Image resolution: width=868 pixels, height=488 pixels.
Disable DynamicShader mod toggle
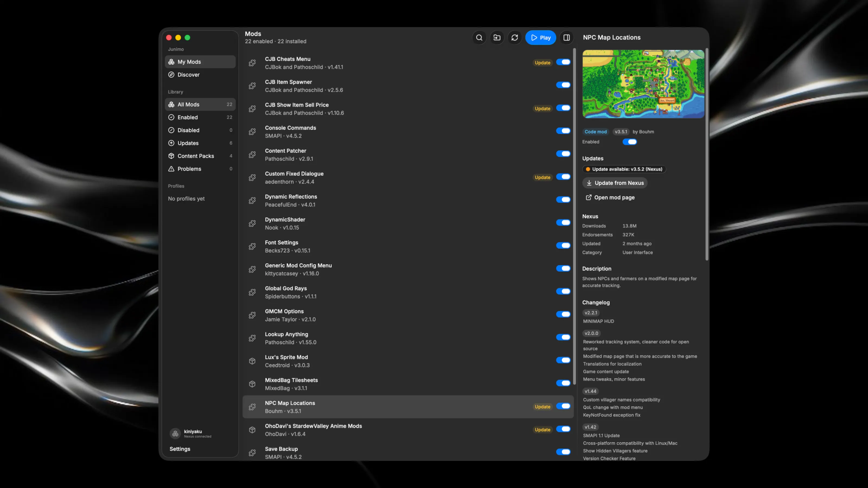coord(563,222)
